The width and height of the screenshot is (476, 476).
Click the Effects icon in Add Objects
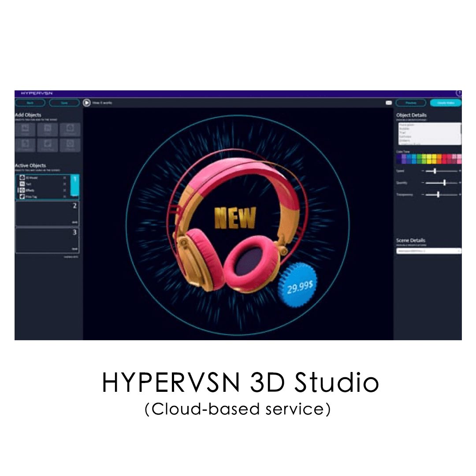[x=70, y=145]
